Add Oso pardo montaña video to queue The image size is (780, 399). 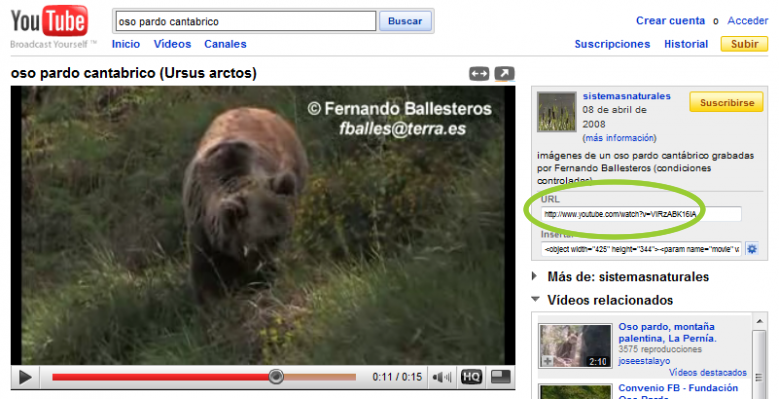coord(548,361)
